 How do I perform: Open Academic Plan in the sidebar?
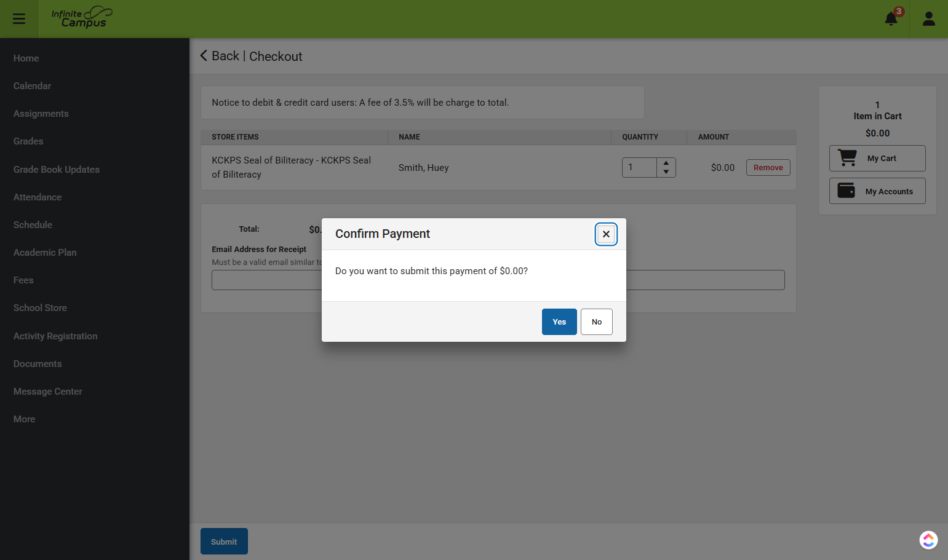click(x=45, y=253)
